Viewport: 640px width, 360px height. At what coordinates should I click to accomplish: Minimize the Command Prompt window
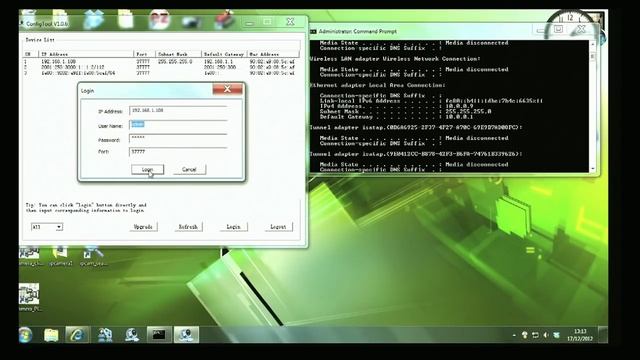point(542,31)
